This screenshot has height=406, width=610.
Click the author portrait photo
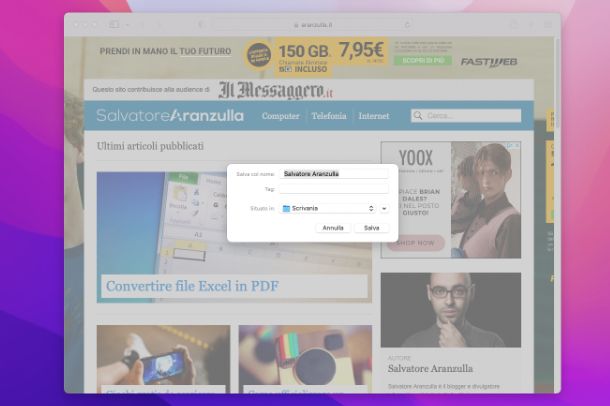pyautogui.click(x=451, y=310)
